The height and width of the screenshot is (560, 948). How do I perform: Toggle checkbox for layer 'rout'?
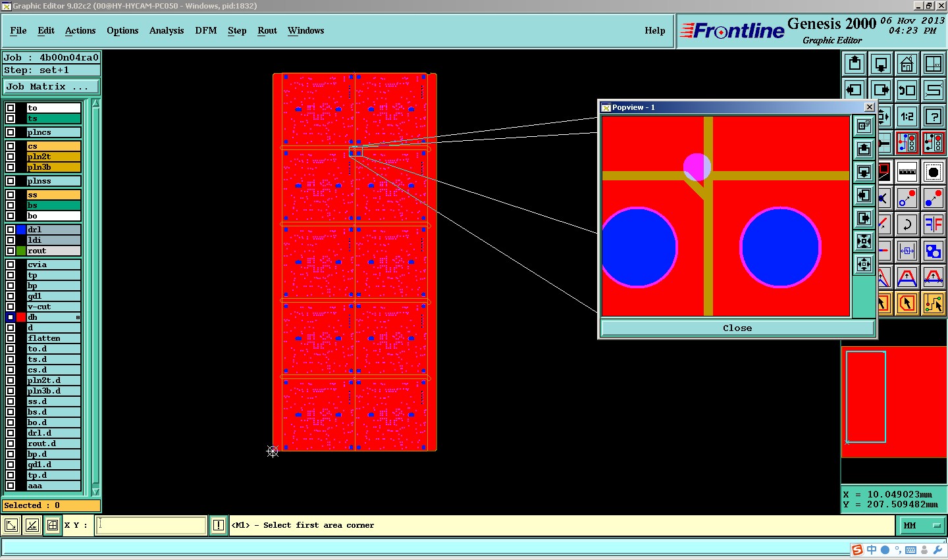11,251
